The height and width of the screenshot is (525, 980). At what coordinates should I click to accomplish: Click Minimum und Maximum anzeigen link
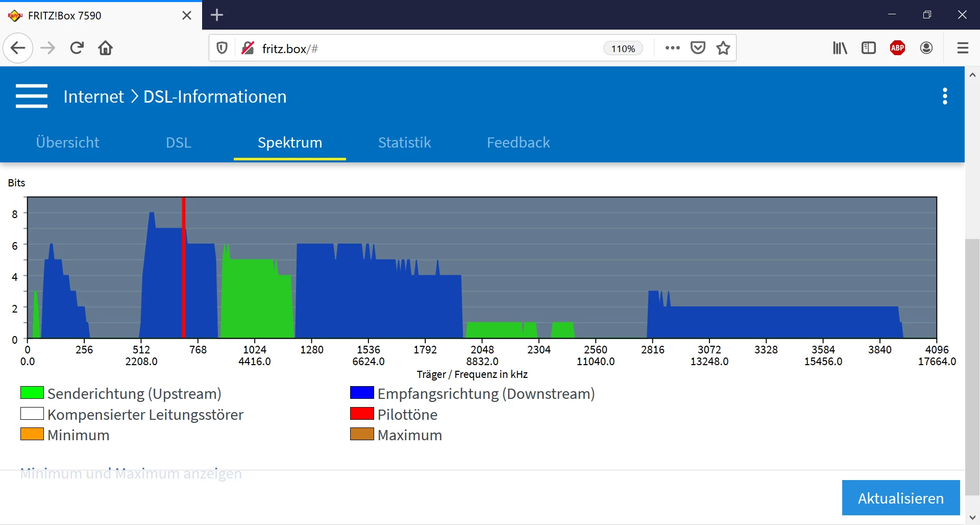click(x=131, y=473)
